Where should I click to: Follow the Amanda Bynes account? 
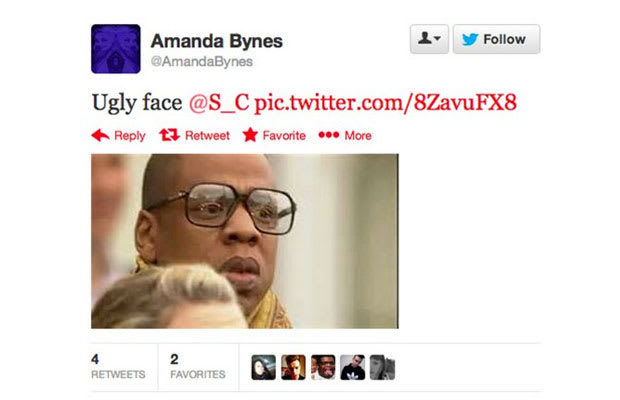coord(496,39)
